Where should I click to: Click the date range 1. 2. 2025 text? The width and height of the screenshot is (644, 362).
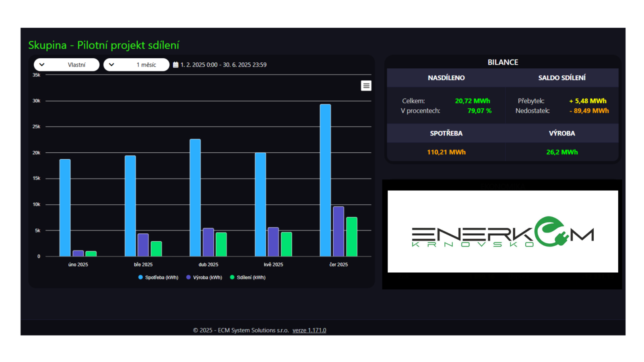223,65
